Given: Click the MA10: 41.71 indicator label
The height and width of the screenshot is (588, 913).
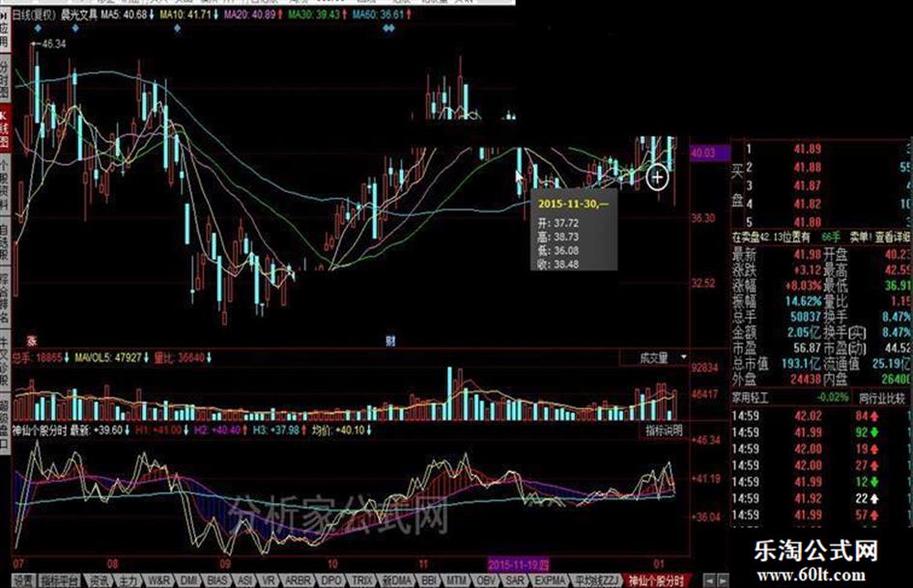Looking at the screenshot, I should point(190,14).
